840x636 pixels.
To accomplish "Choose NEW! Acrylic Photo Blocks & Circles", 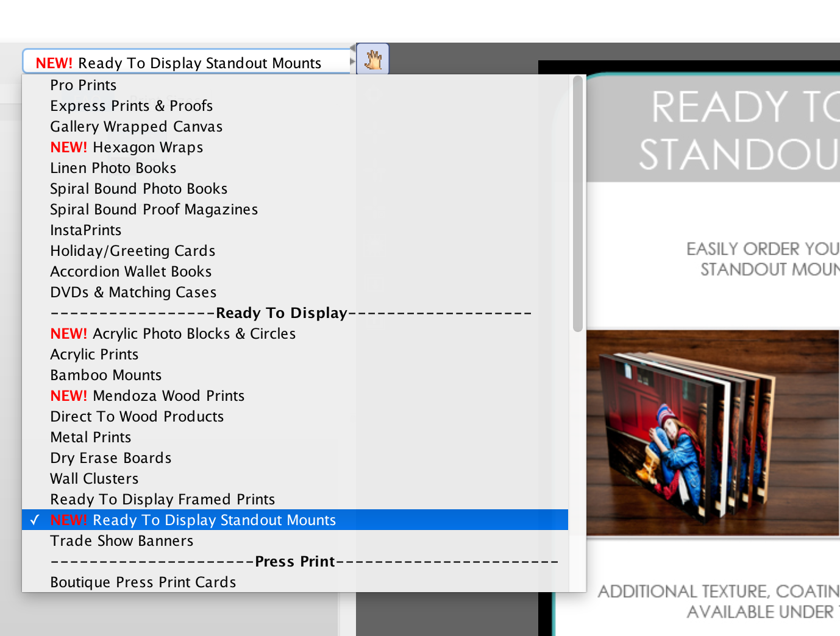I will pyautogui.click(x=295, y=334).
